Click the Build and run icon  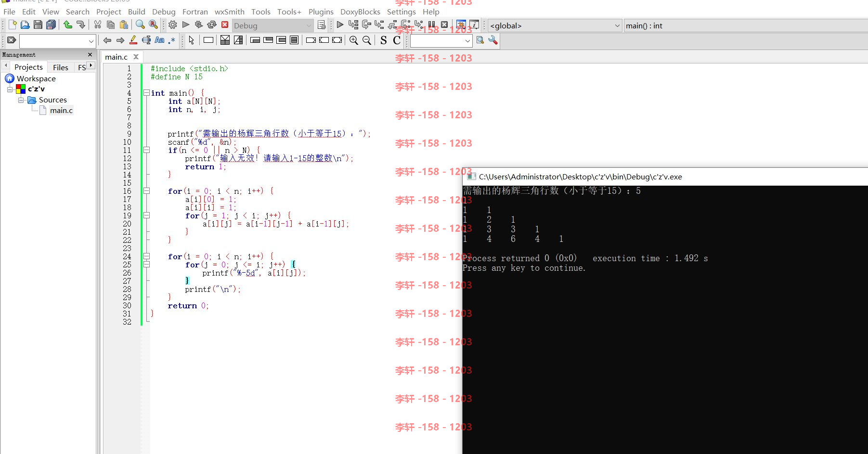pos(199,25)
